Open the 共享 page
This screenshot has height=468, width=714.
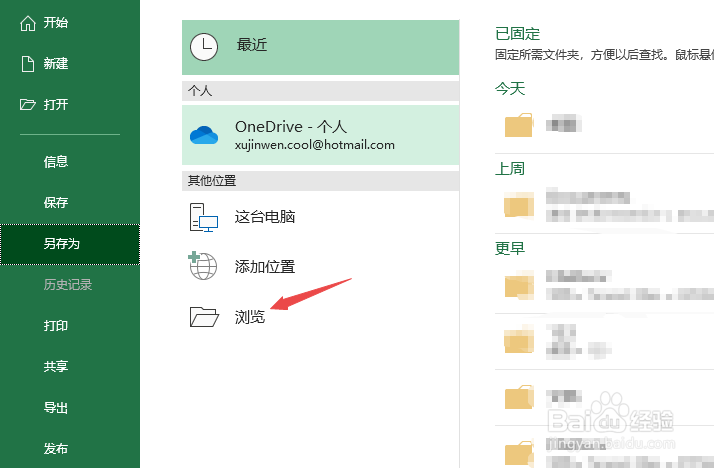[70, 366]
